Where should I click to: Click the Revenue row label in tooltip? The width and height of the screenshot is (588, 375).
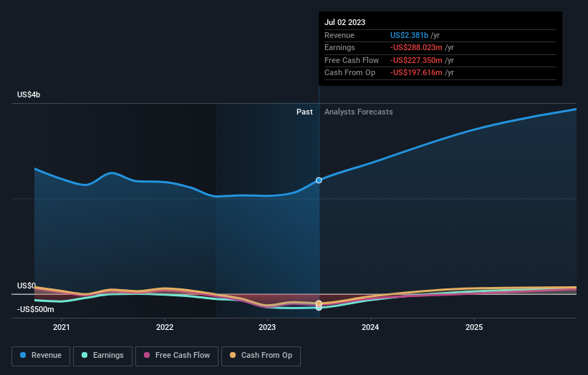(339, 35)
